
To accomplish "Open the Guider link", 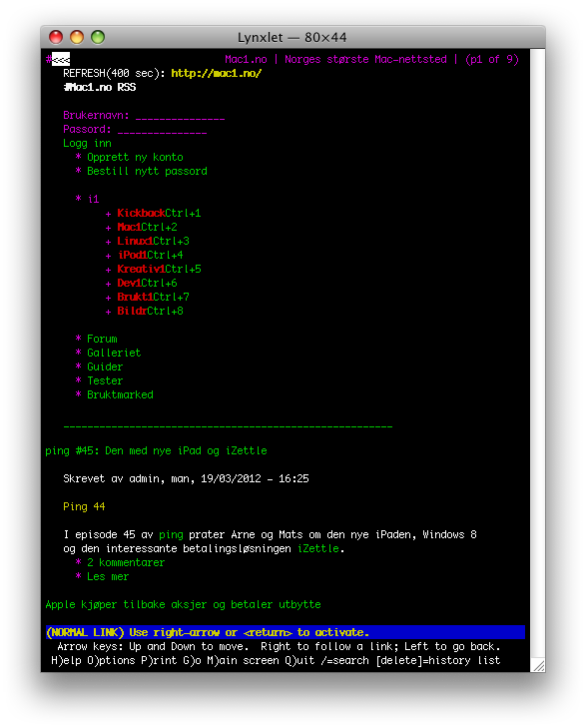I will [106, 366].
